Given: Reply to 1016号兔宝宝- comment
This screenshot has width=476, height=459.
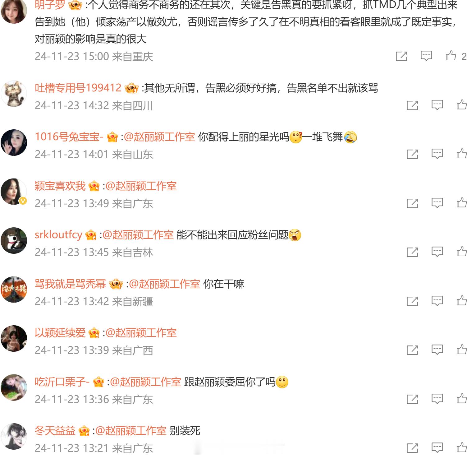Looking at the screenshot, I should coord(437,154).
